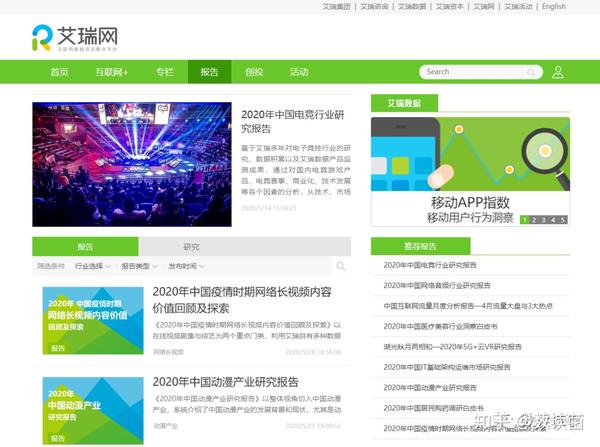The height and width of the screenshot is (447, 600).
Task: Go to banner slide 2
Action: click(534, 220)
